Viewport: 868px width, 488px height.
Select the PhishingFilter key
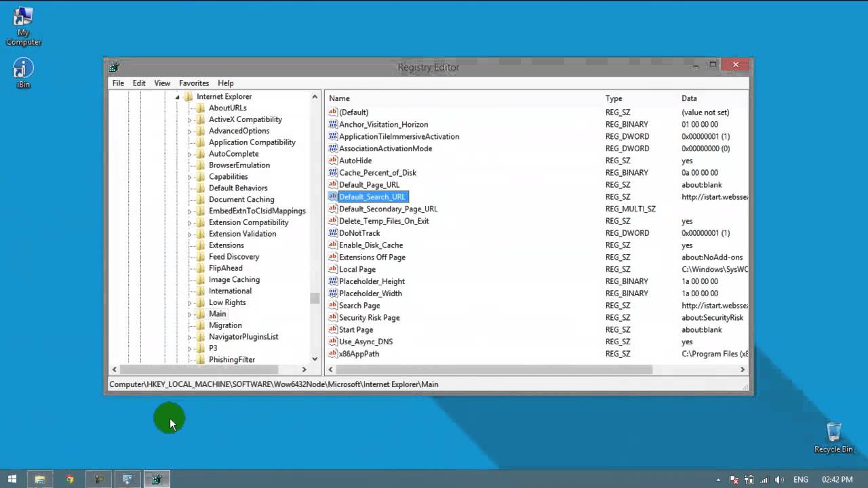(232, 360)
